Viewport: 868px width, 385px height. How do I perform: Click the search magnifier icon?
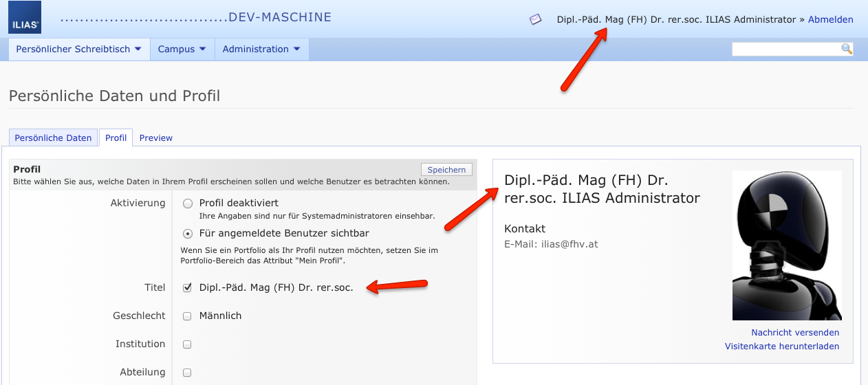847,49
